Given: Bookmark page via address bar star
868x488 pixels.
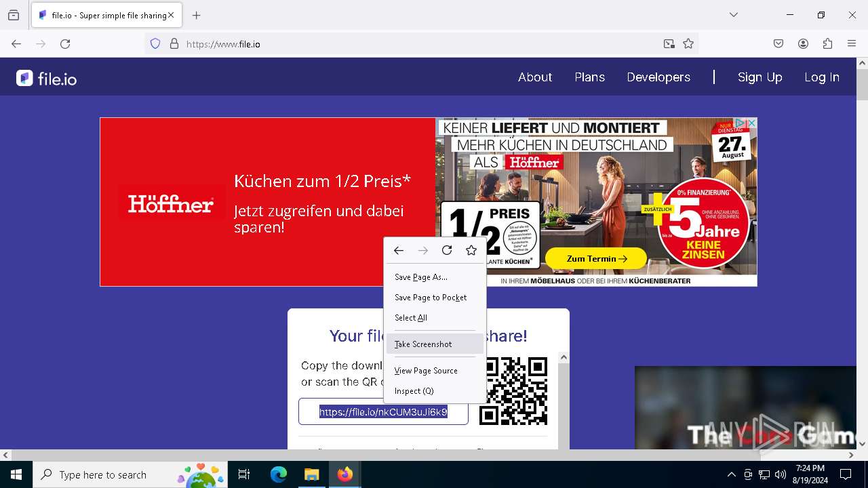Looking at the screenshot, I should tap(688, 44).
